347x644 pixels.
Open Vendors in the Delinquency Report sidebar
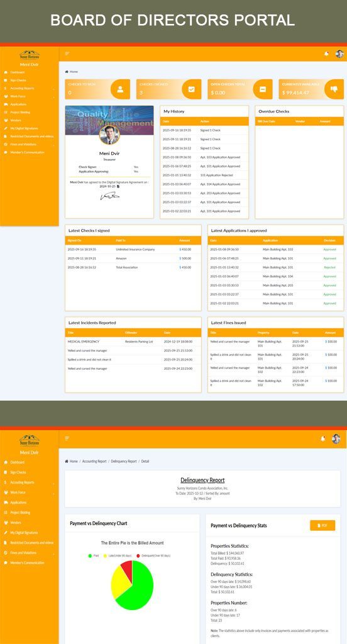[x=16, y=523]
